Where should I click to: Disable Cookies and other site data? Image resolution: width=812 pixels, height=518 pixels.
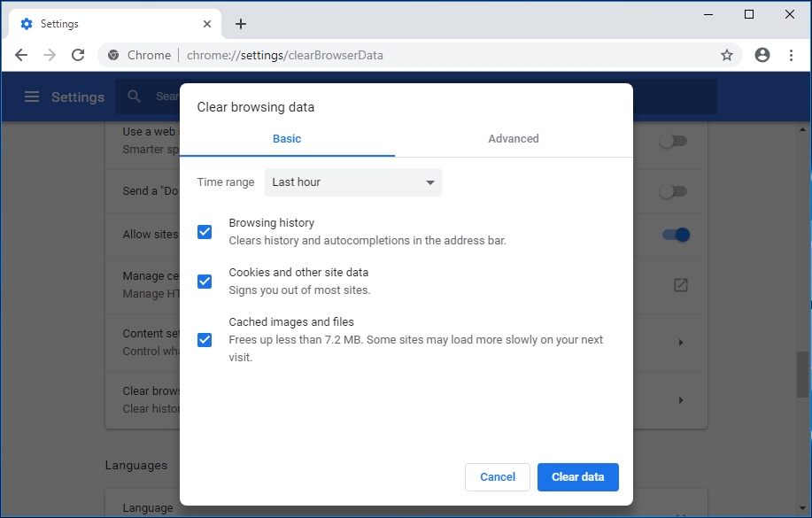[x=205, y=281]
